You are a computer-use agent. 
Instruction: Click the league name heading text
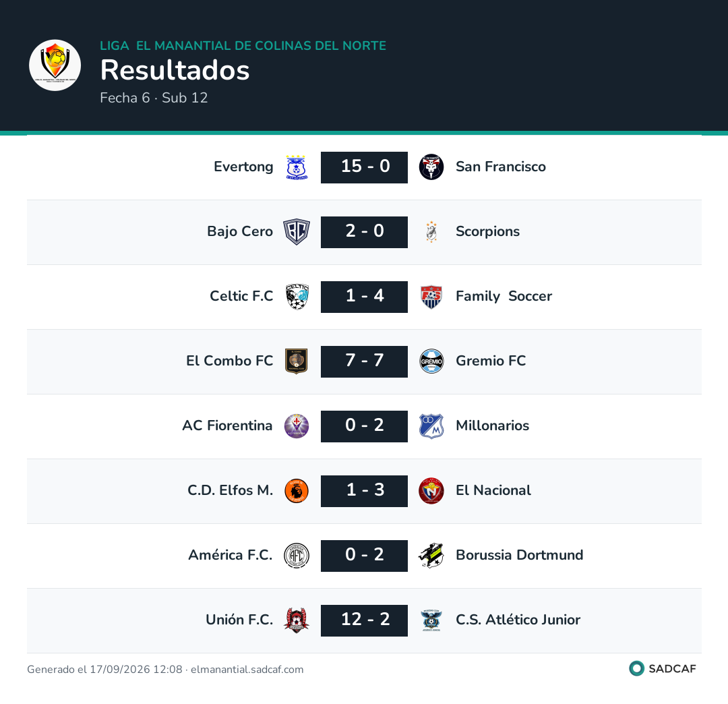coord(243,45)
